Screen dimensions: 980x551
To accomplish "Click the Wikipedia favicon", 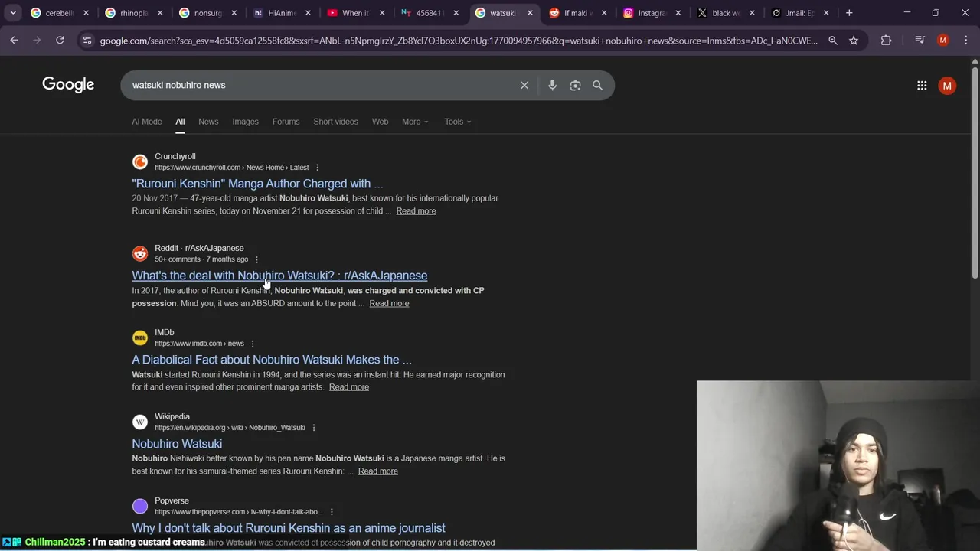I will (x=139, y=422).
